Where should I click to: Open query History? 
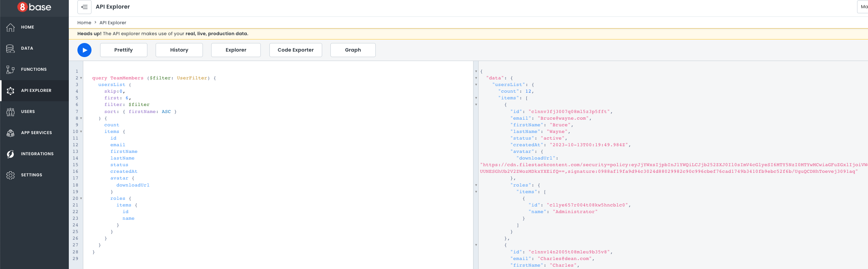tap(179, 50)
